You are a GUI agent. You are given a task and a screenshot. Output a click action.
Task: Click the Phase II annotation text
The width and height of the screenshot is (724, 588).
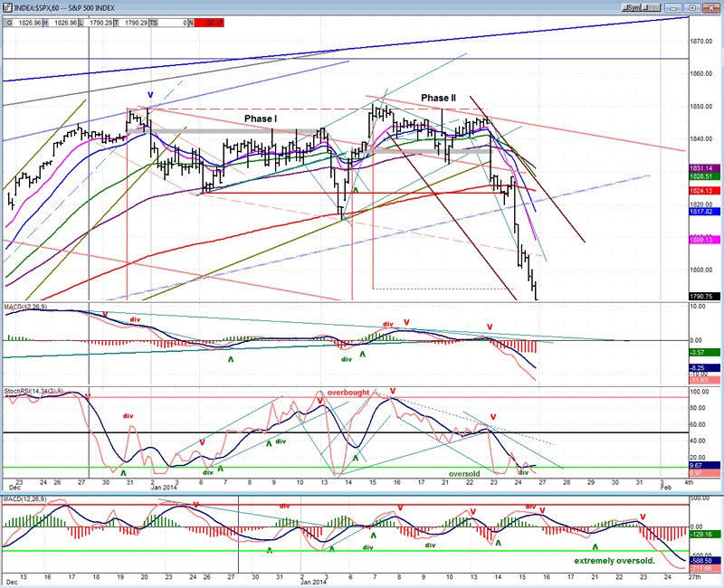tap(439, 97)
